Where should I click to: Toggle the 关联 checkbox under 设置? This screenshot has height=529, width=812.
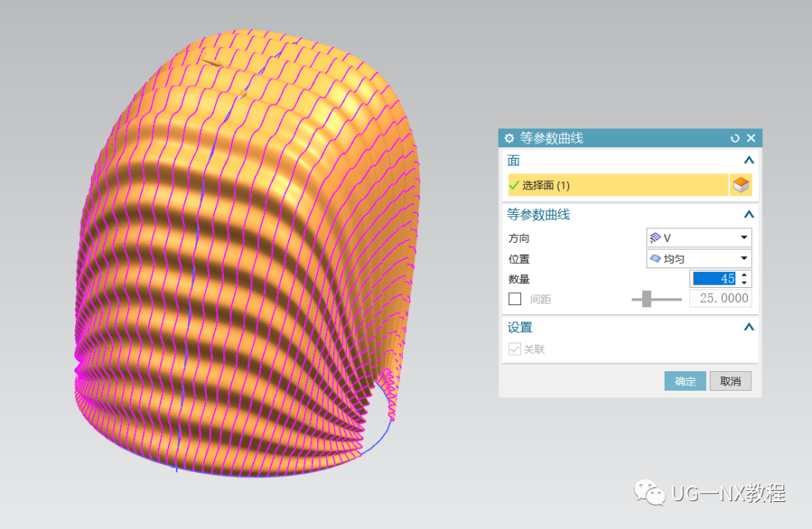515,349
